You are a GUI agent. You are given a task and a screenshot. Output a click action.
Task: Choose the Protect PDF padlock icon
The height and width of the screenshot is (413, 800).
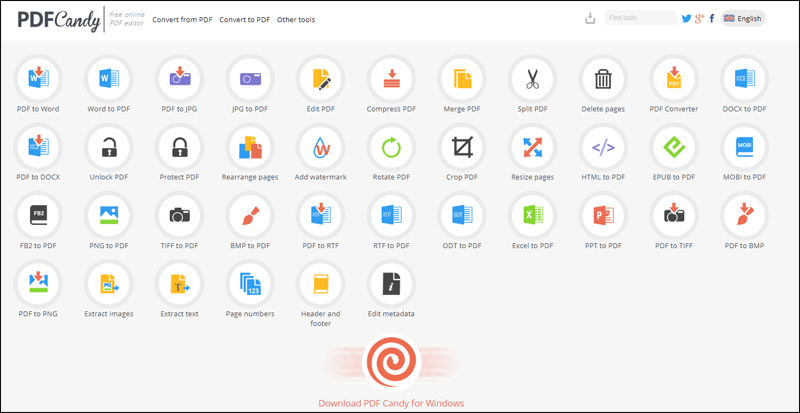click(180, 148)
